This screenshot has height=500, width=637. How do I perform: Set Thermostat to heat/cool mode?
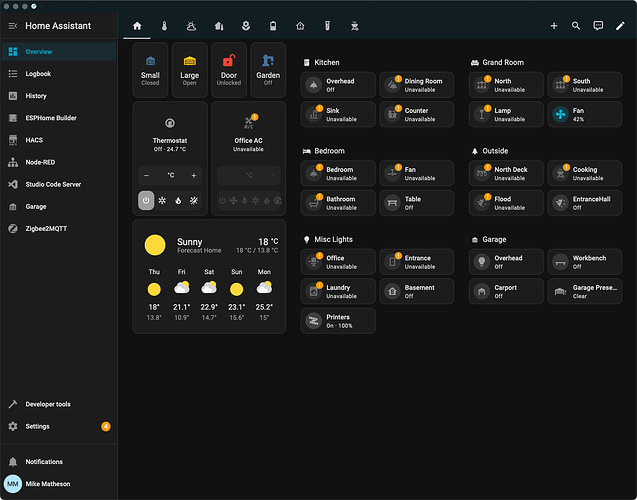coord(194,200)
